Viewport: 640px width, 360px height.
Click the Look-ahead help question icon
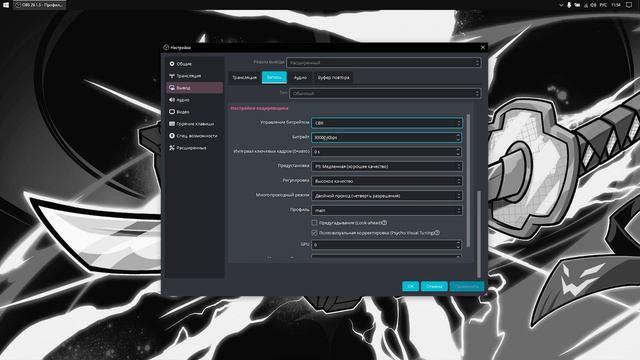point(384,223)
